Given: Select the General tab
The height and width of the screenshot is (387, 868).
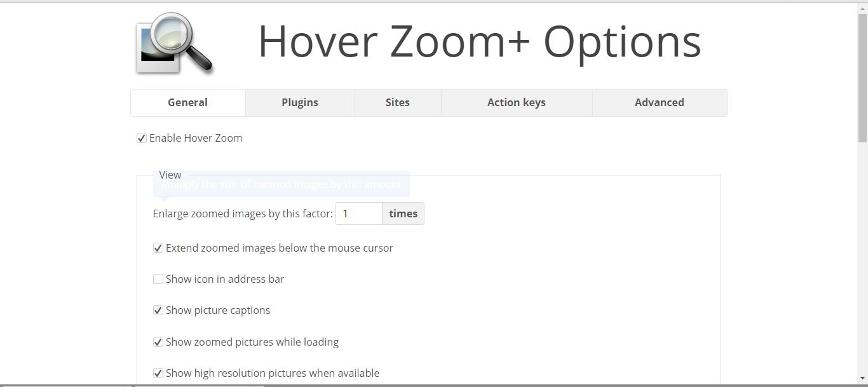Looking at the screenshot, I should [187, 102].
